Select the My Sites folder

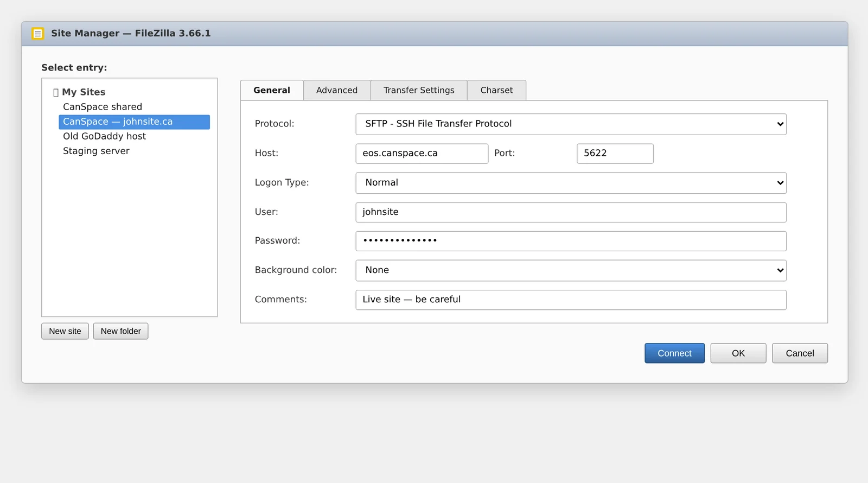(x=84, y=92)
